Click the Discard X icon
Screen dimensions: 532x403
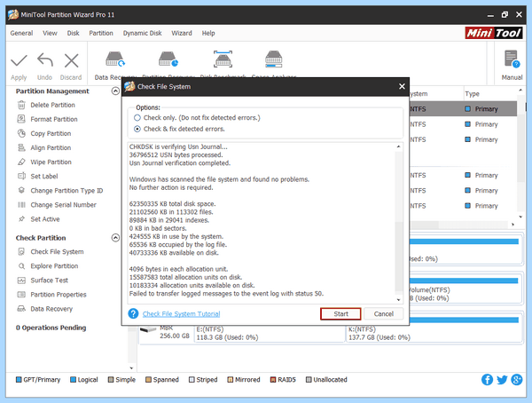point(71,61)
